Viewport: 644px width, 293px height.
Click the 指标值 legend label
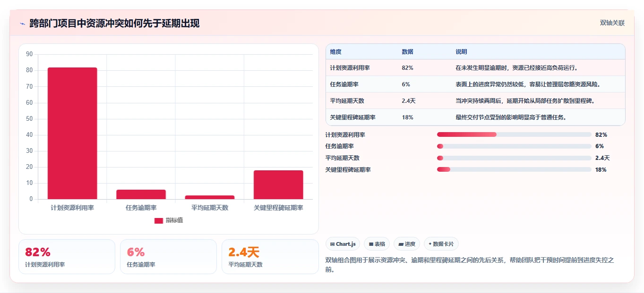[174, 220]
